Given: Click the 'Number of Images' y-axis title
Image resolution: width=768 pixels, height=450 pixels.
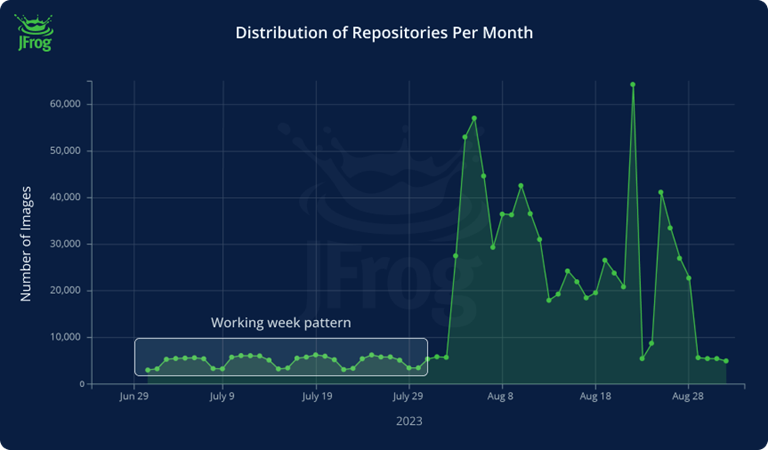Looking at the screenshot, I should tap(27, 243).
